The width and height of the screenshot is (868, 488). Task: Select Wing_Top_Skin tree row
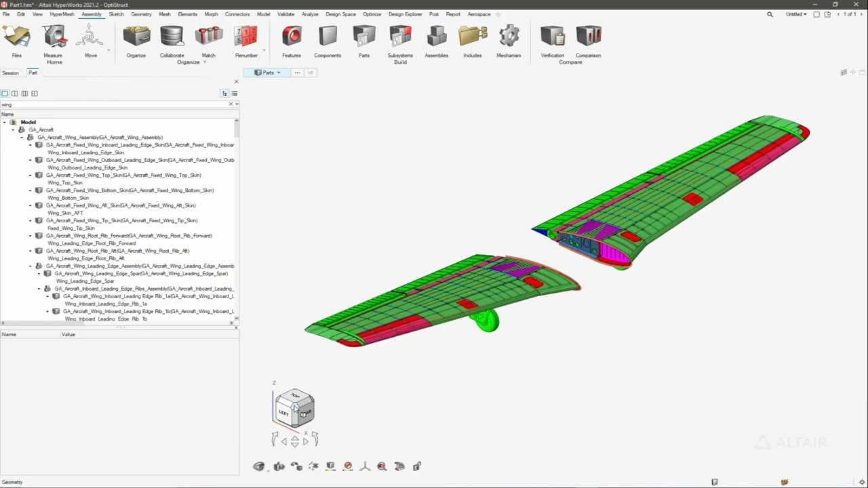[65, 183]
